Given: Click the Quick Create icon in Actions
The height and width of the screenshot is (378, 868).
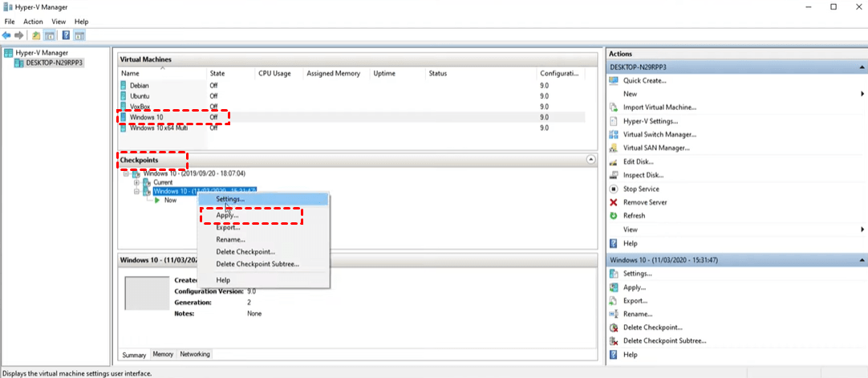Looking at the screenshot, I should point(614,81).
